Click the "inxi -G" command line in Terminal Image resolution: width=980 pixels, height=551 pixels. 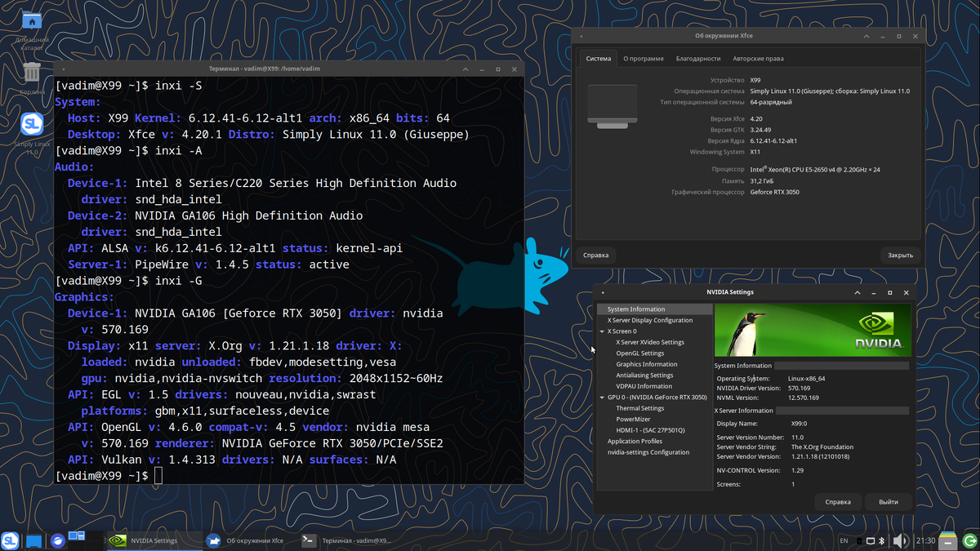point(129,281)
